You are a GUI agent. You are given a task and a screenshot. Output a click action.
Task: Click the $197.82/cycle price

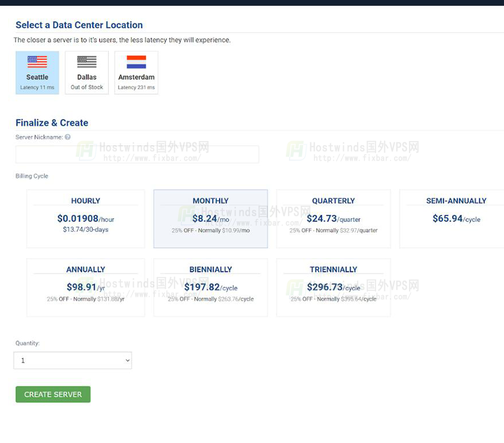point(211,287)
